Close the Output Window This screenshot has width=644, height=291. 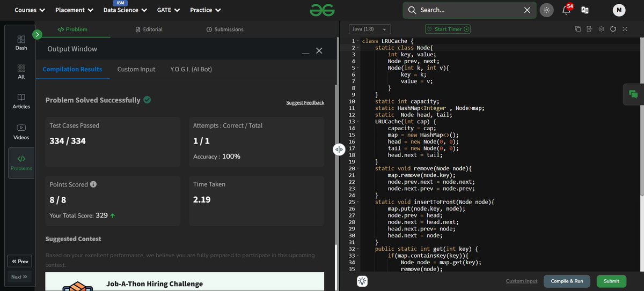tap(319, 50)
